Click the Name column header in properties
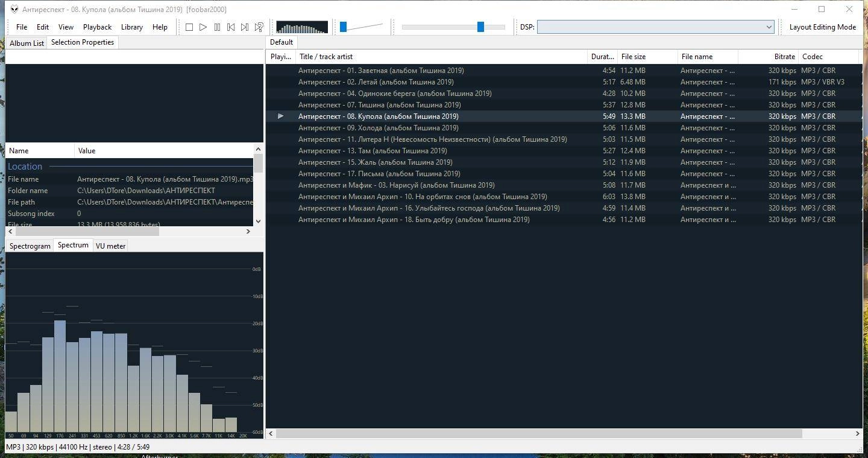Screen dimensions: 868x458 point(40,151)
